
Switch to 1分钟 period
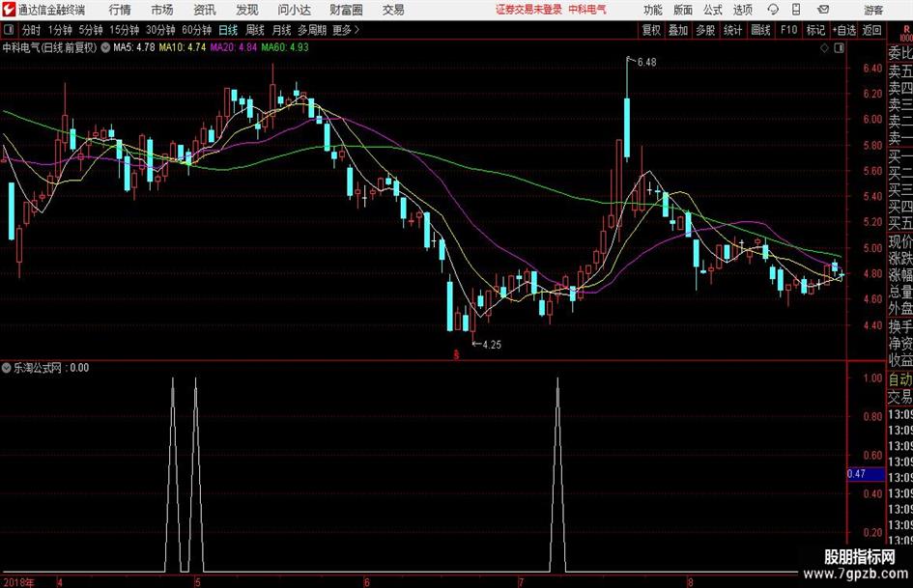pyautogui.click(x=60, y=30)
